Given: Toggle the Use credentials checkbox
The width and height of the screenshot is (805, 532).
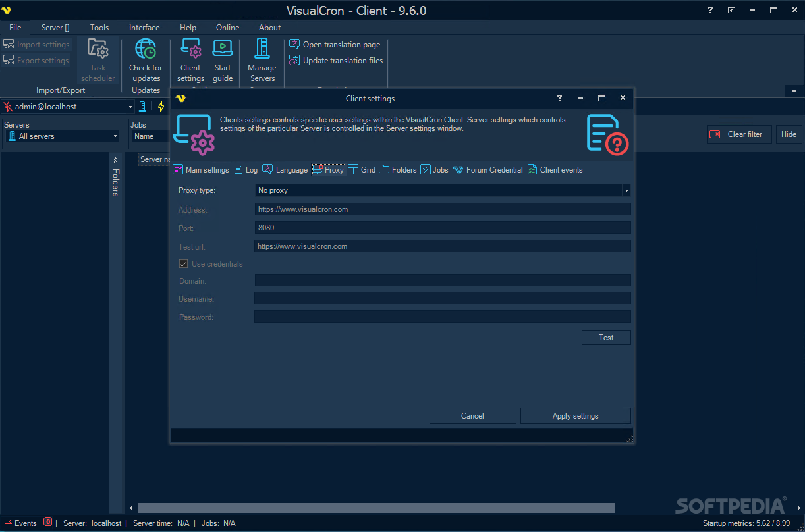Looking at the screenshot, I should click(184, 264).
